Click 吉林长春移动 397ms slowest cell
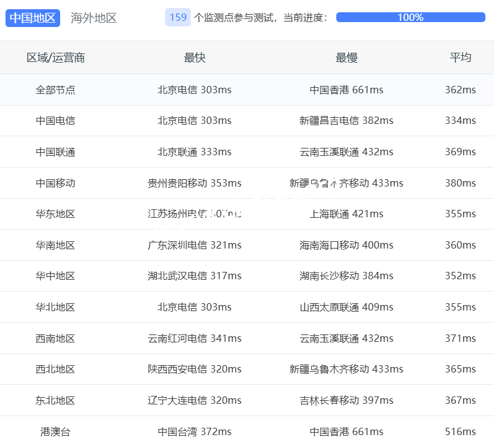Screen dimensions: 494x448 pos(346,400)
